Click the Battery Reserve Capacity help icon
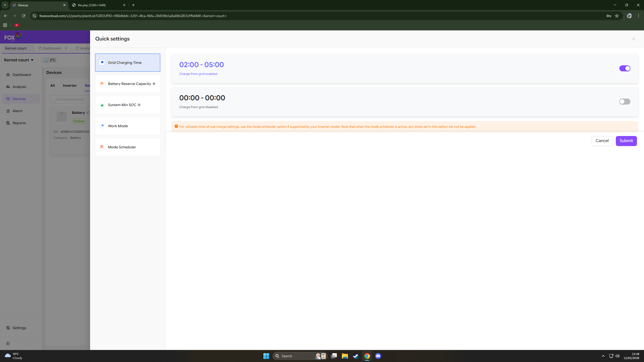Screen dimensions: 644x362 coord(154,84)
